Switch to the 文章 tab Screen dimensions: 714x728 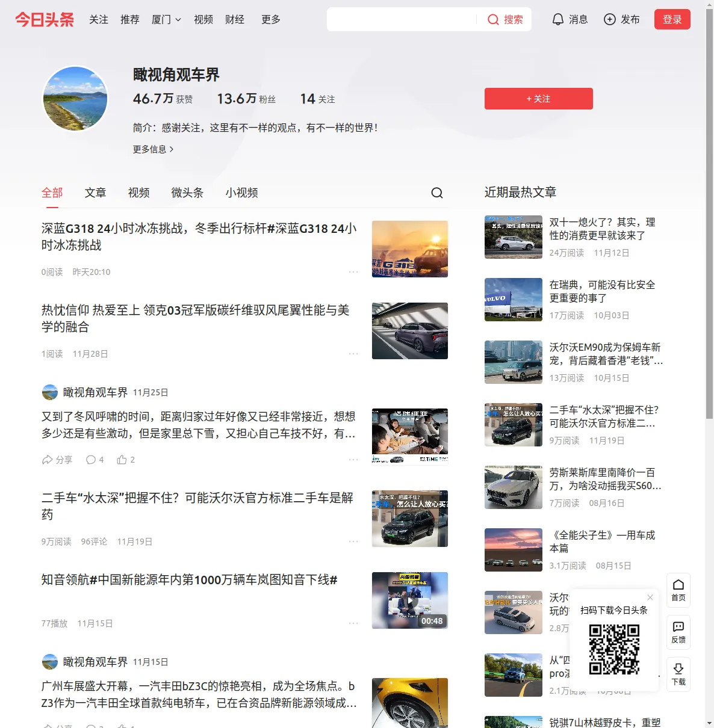click(96, 193)
